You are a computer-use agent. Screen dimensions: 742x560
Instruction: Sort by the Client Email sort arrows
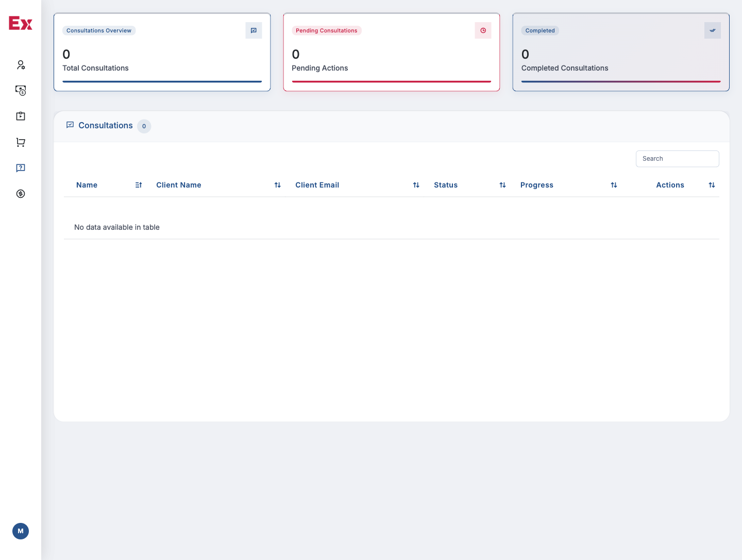pos(416,185)
